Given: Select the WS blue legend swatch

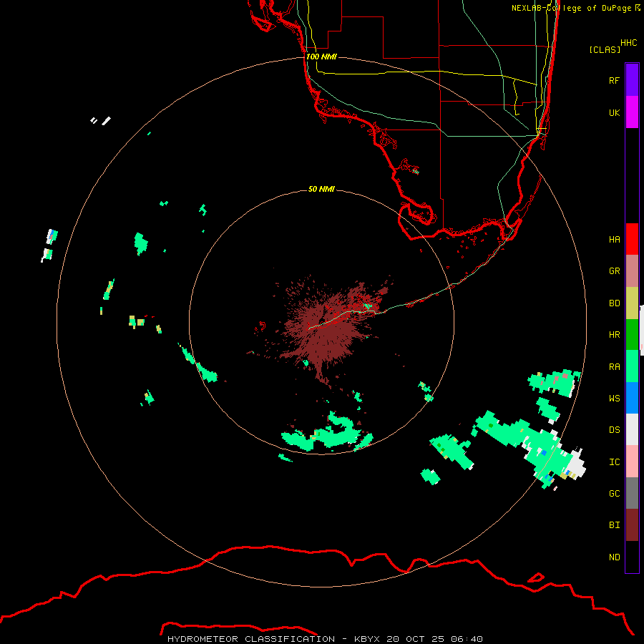Looking at the screenshot, I should (632, 398).
